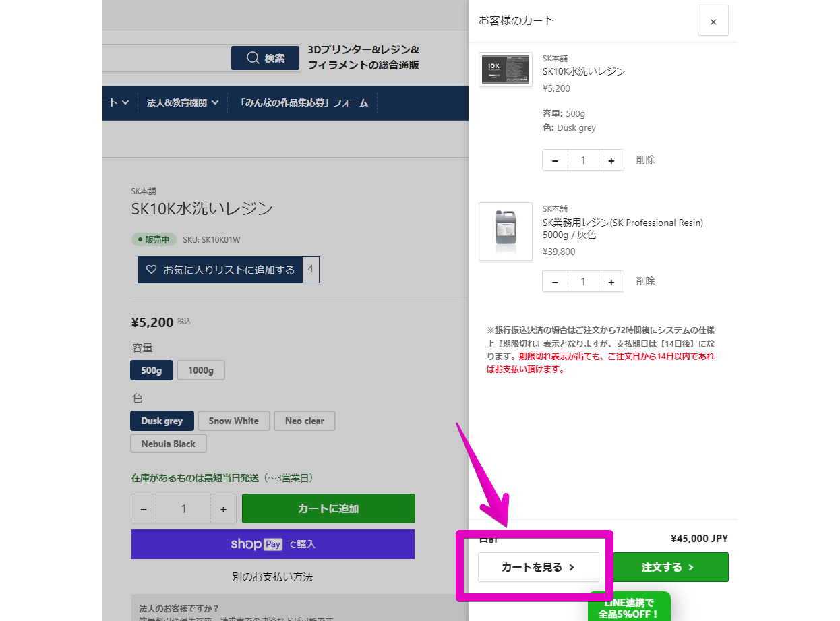This screenshot has width=840, height=621.
Task: Click the search magnifier button
Action: tap(265, 58)
